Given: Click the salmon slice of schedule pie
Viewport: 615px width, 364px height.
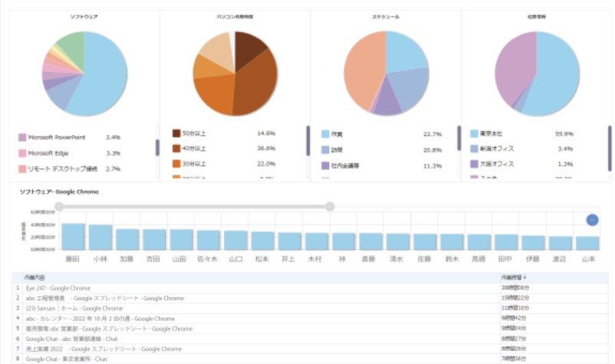Looking at the screenshot, I should point(363,71).
